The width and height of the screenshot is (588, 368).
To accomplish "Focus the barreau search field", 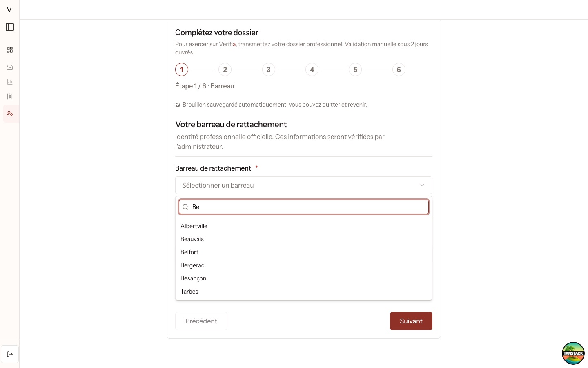I will (304, 207).
